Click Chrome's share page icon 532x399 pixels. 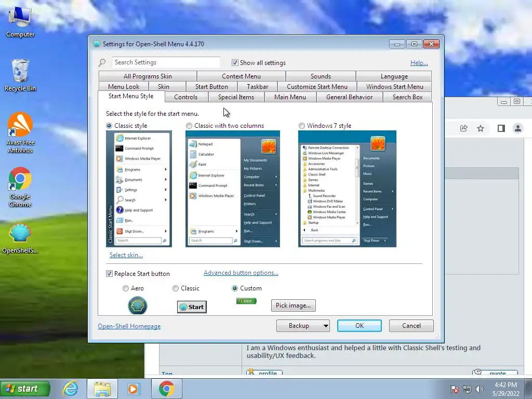tap(464, 128)
